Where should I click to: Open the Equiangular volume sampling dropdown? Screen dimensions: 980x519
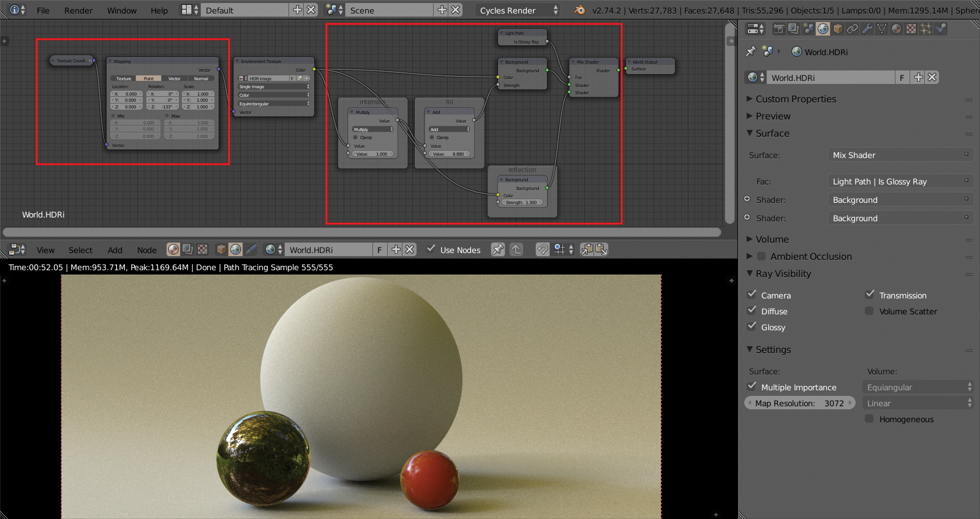pyautogui.click(x=918, y=387)
